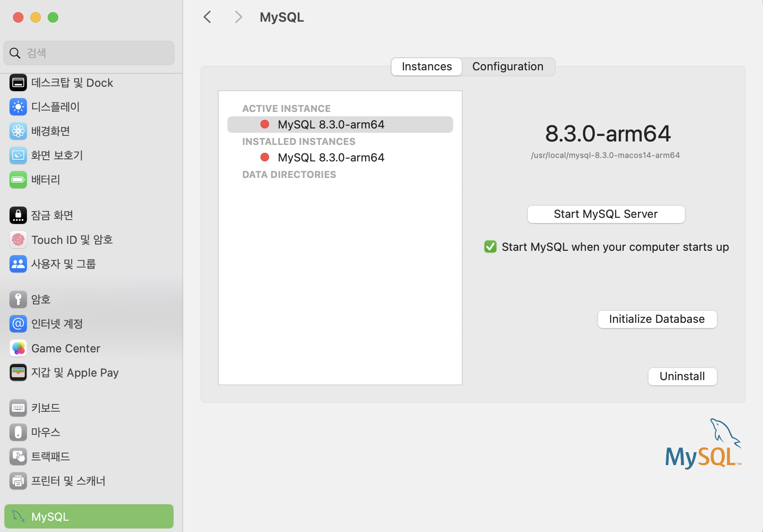Go forward with the right chevron
This screenshot has height=532, width=763.
[238, 17]
